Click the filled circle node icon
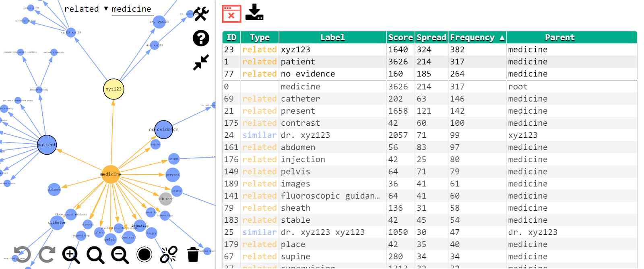 [x=144, y=255]
